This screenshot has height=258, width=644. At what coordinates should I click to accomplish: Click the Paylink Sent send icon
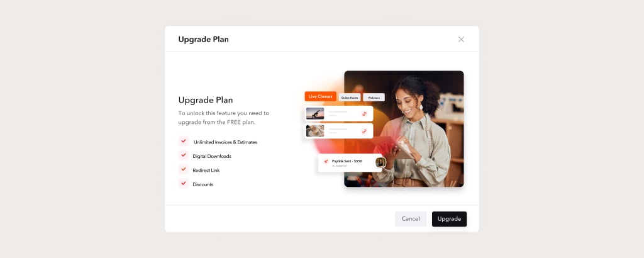click(x=326, y=162)
